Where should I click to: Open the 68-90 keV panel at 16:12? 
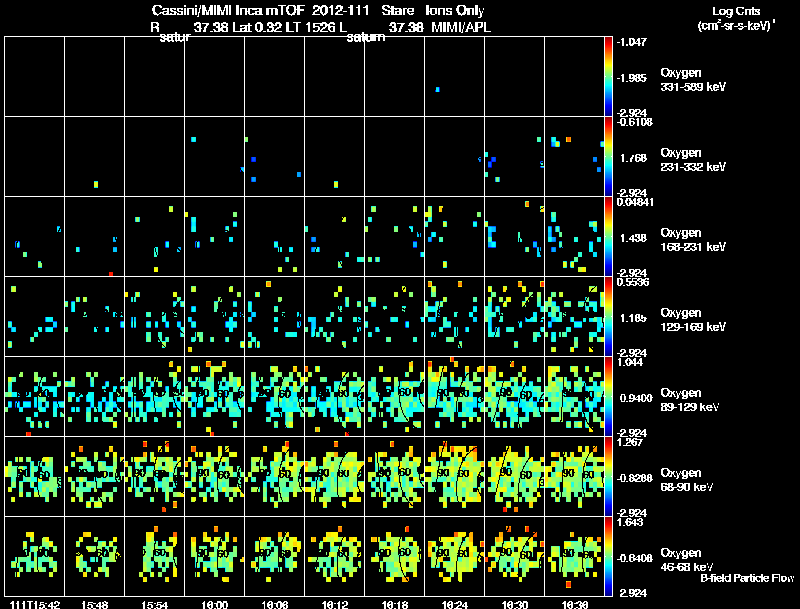tap(335, 476)
